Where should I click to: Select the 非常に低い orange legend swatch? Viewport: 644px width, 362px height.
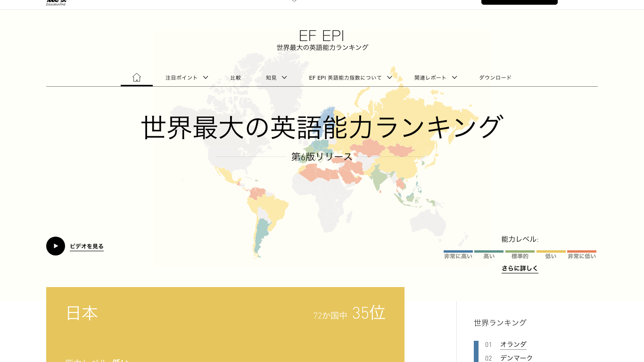(582, 252)
